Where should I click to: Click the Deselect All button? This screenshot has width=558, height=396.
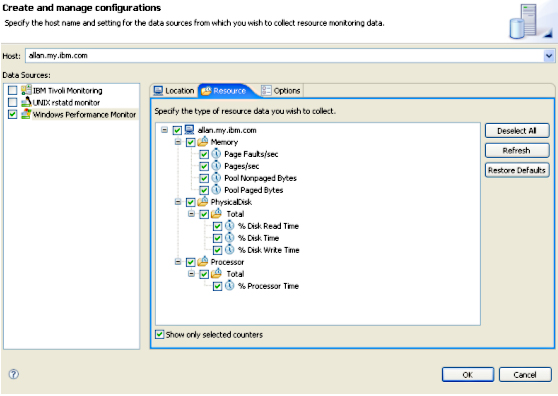pyautogui.click(x=517, y=131)
